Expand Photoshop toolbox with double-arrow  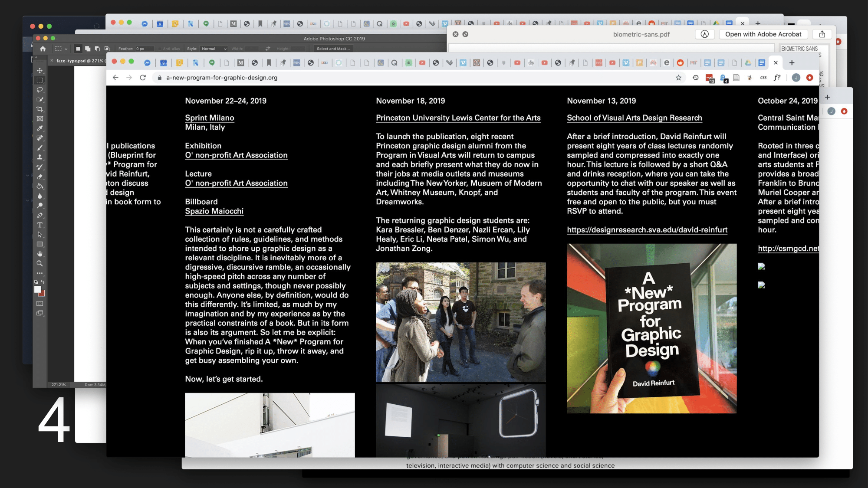pos(36,57)
